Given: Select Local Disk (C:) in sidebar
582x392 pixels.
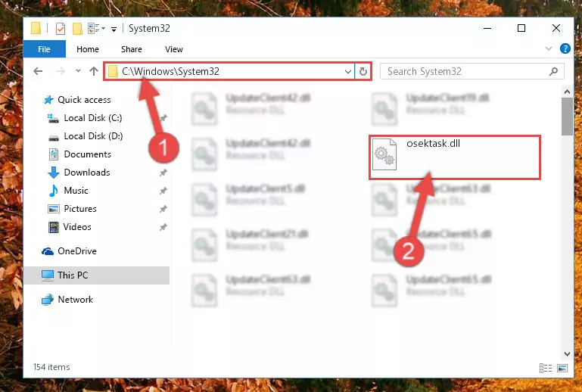Looking at the screenshot, I should (93, 117).
